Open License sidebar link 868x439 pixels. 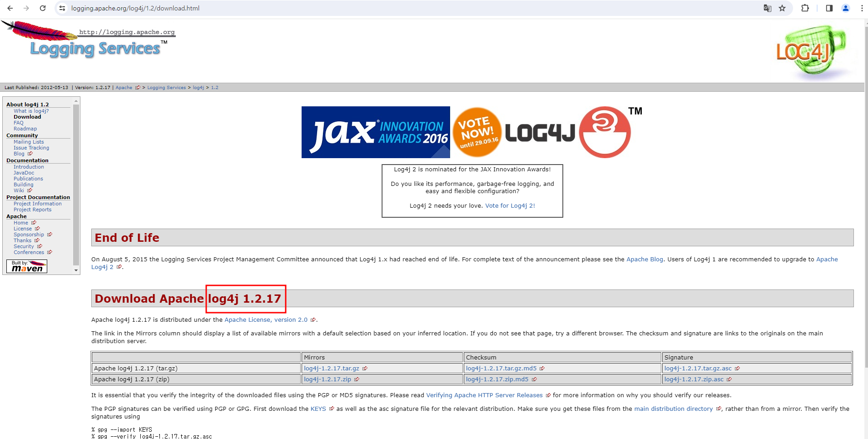click(23, 229)
